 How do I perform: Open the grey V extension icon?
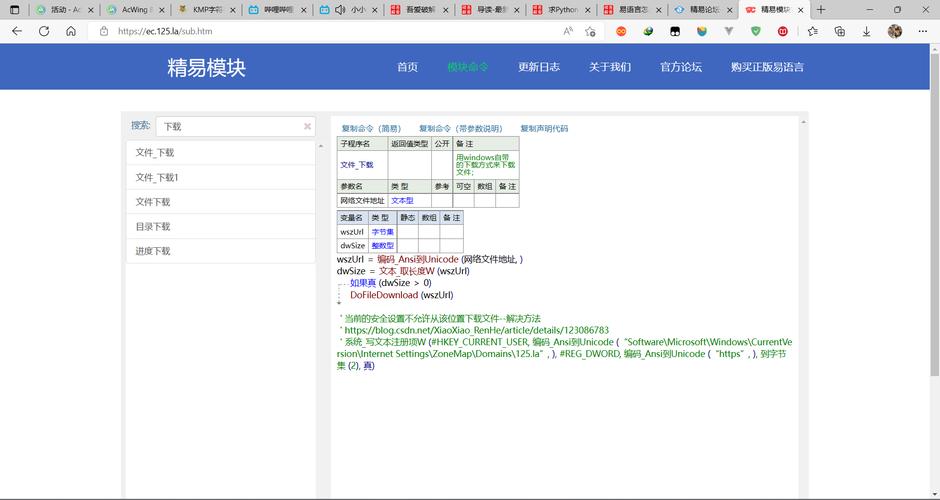coord(729,31)
